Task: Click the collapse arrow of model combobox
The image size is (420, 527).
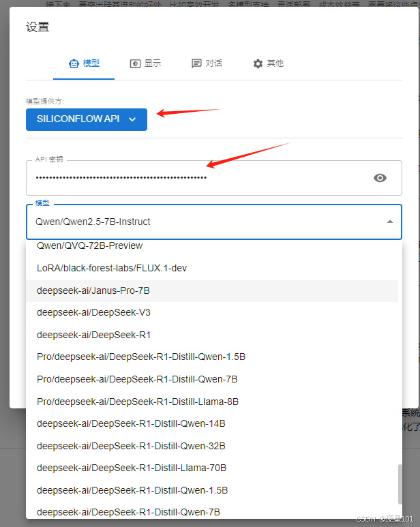Action: coord(390,222)
